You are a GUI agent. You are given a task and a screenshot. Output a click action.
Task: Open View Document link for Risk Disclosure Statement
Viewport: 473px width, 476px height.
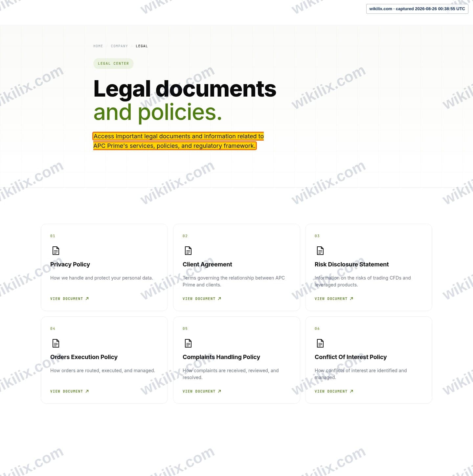pos(334,299)
